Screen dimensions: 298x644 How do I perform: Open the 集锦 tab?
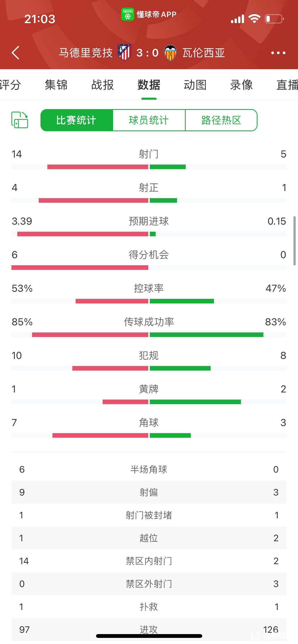(x=56, y=85)
